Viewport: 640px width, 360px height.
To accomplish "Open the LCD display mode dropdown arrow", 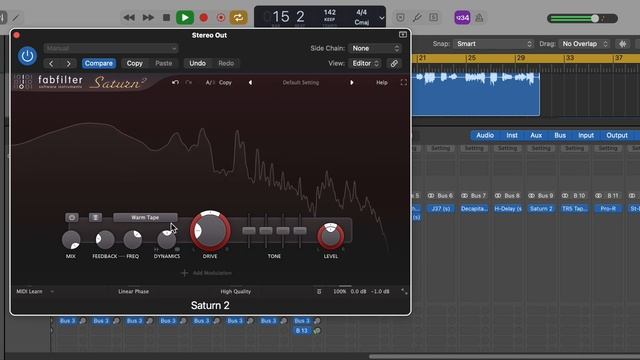I will [x=381, y=18].
